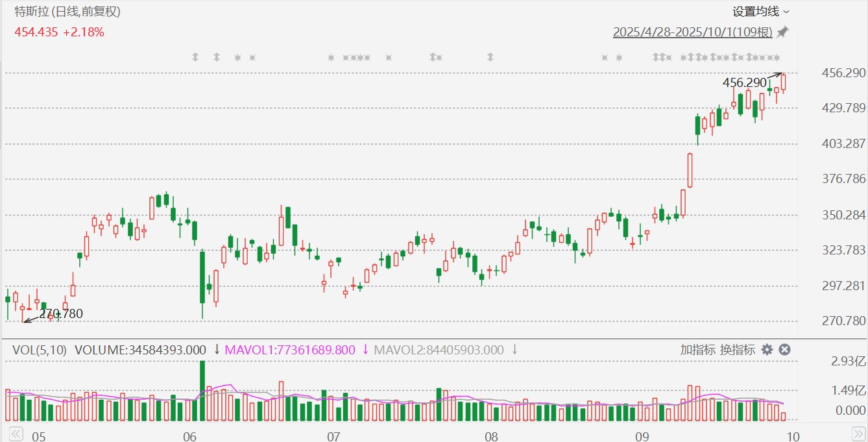Click the down arrow after the MAVOL1 value
The width and height of the screenshot is (868, 442).
pyautogui.click(x=365, y=350)
